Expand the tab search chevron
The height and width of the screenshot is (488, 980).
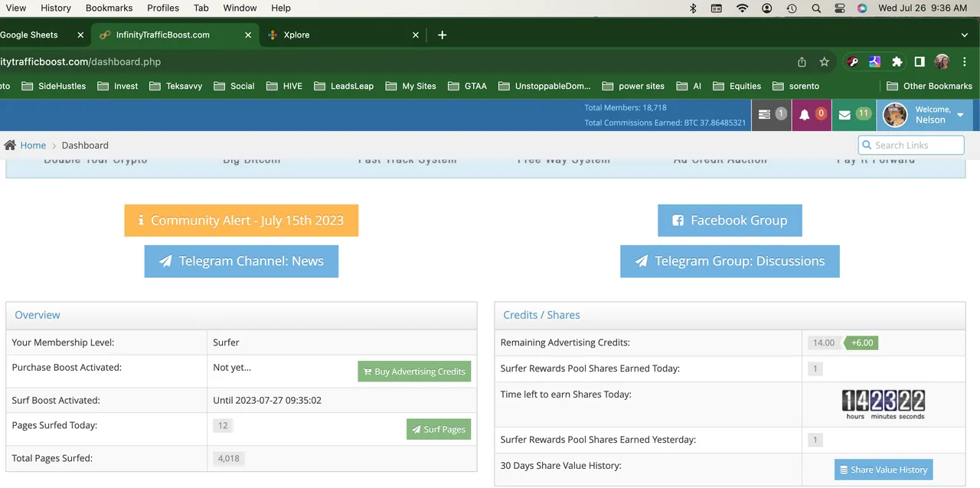(965, 35)
